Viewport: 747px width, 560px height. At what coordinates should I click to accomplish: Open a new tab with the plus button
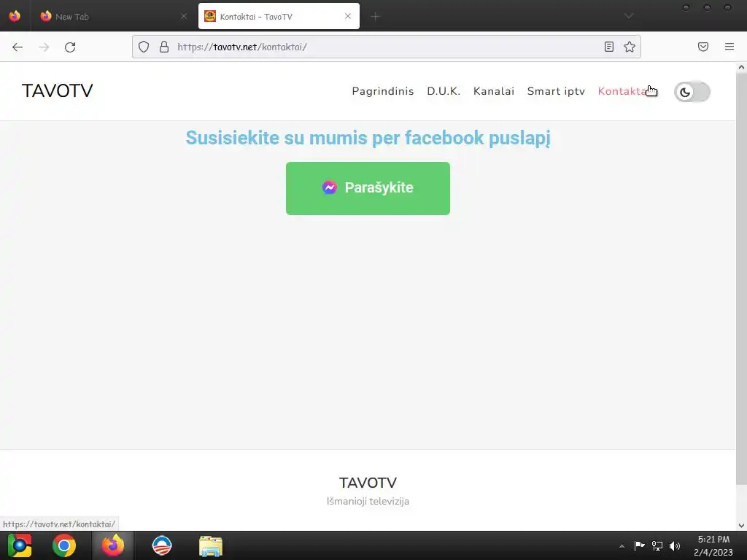point(376,17)
